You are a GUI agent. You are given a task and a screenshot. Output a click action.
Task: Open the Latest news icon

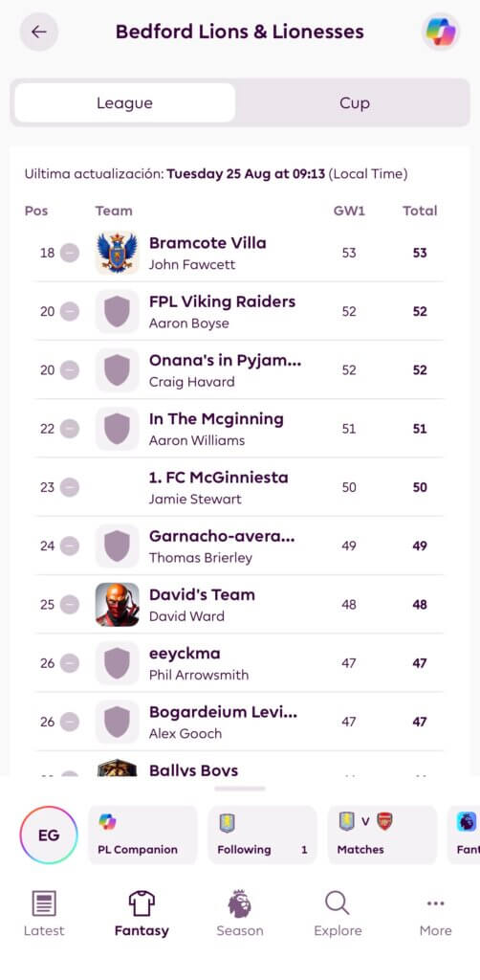click(44, 903)
